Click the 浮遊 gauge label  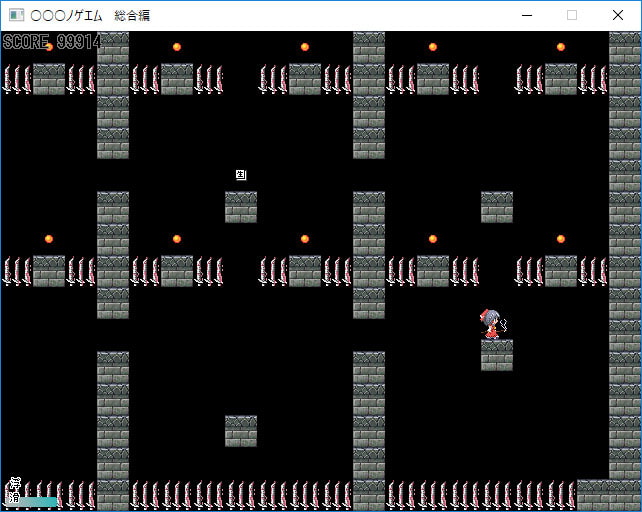click(14, 489)
